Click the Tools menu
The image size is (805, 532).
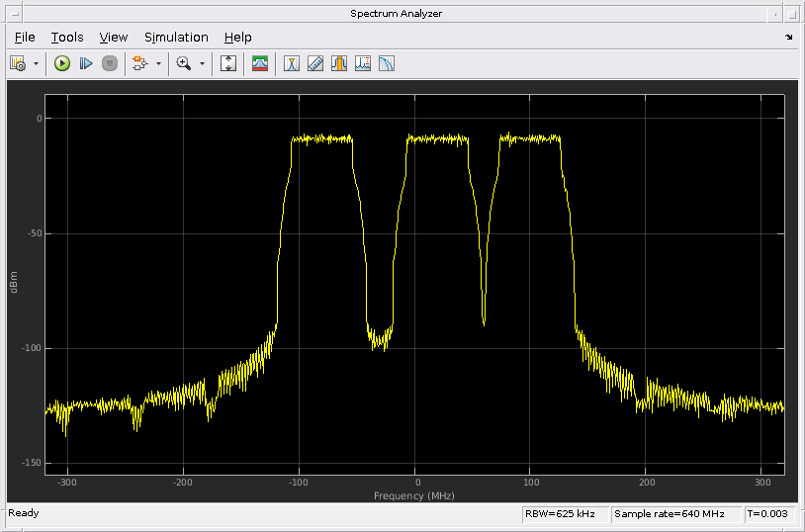tap(67, 37)
